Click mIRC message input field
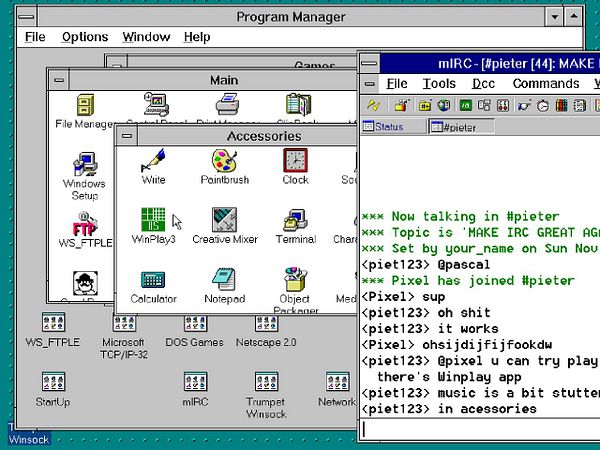Image resolution: width=600 pixels, height=450 pixels. (x=480, y=429)
